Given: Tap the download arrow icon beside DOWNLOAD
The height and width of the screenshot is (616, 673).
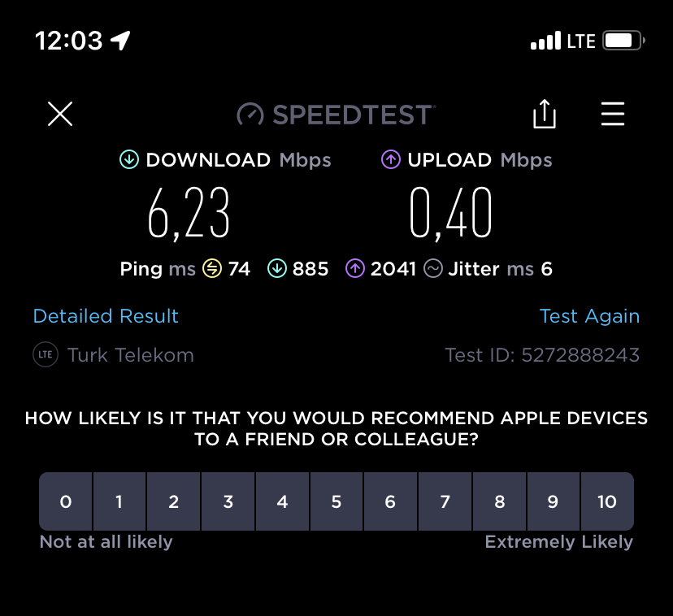Looking at the screenshot, I should (x=129, y=159).
